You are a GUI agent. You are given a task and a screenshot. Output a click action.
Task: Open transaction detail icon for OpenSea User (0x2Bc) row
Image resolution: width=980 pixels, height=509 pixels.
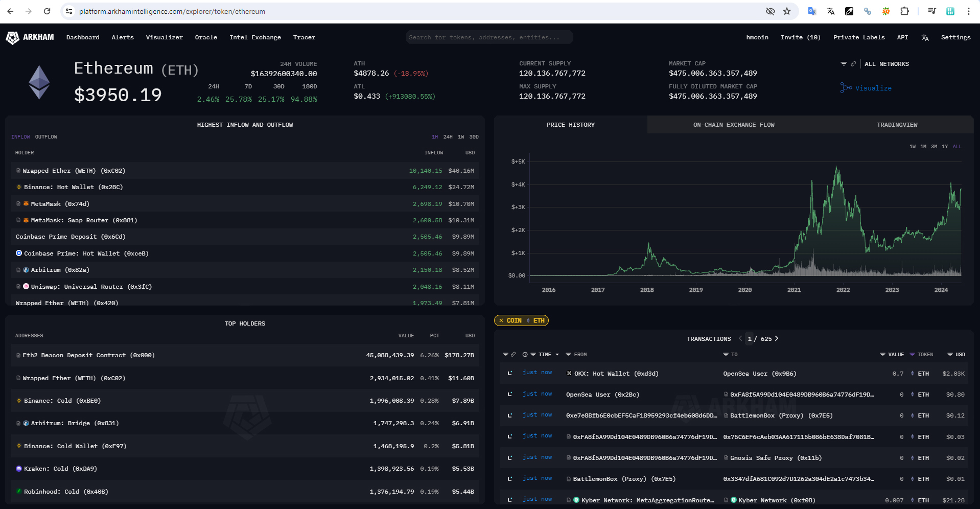[x=510, y=395]
